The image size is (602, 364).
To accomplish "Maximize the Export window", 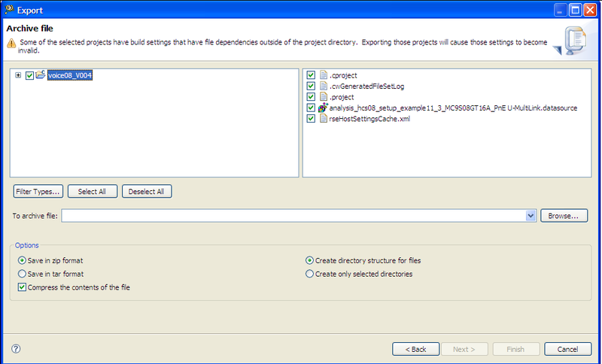I will (575, 10).
